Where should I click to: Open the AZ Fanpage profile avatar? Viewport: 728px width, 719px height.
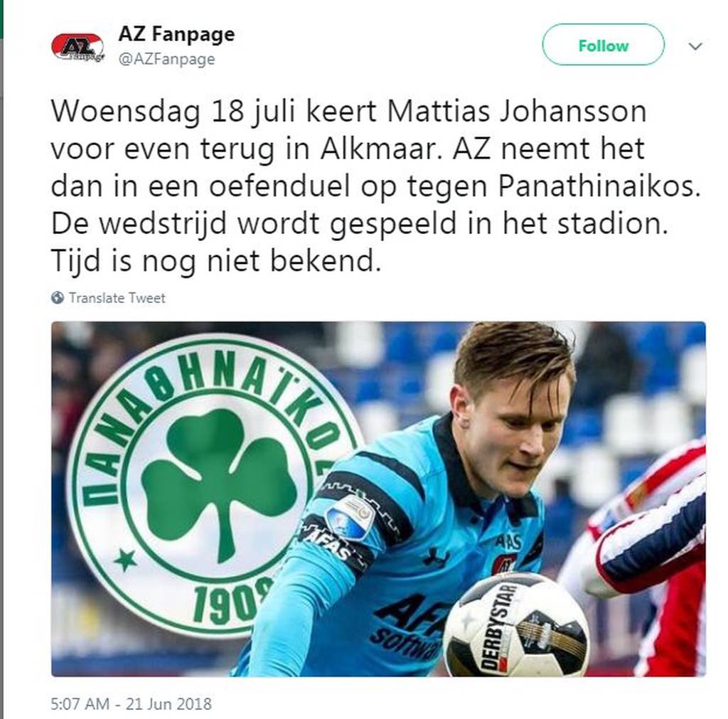coord(77,47)
